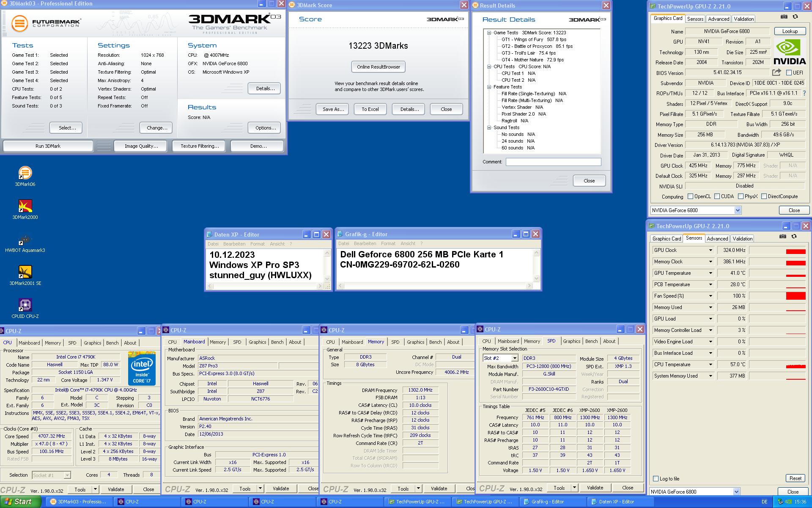Open the GPU selector dropdown in GPU-Z Graphics Card window
The image size is (812, 508).
738,210
